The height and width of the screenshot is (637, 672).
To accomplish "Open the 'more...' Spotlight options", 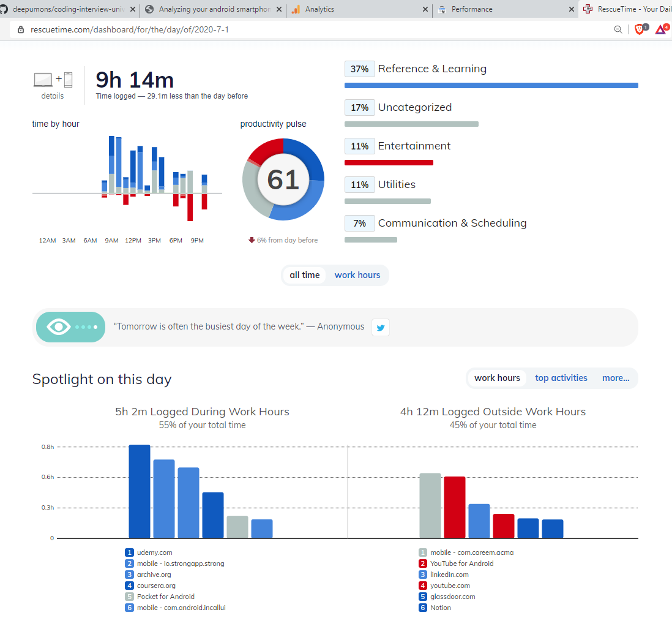I will [616, 378].
